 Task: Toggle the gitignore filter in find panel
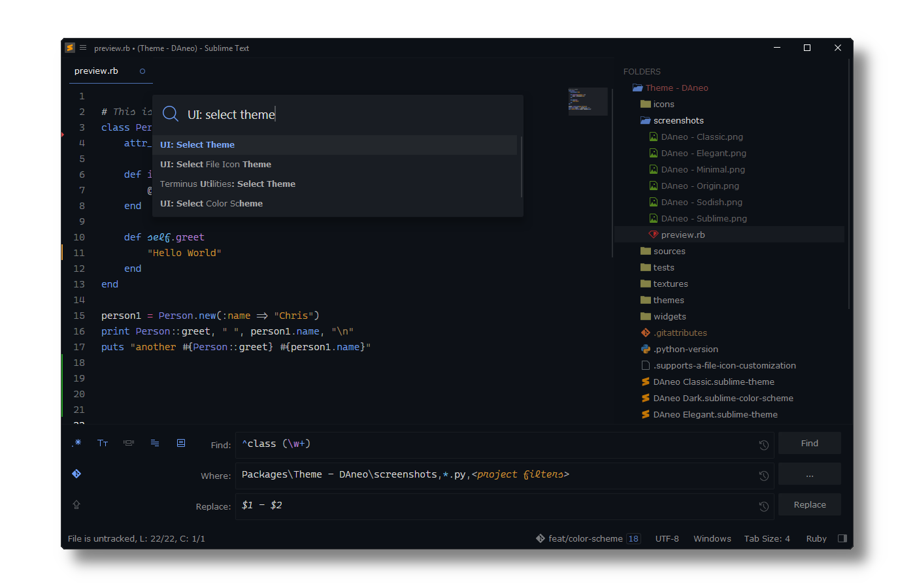coord(76,474)
